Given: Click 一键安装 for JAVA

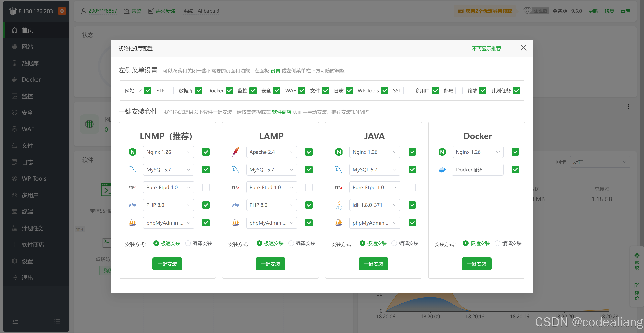Looking at the screenshot, I should pos(374,264).
